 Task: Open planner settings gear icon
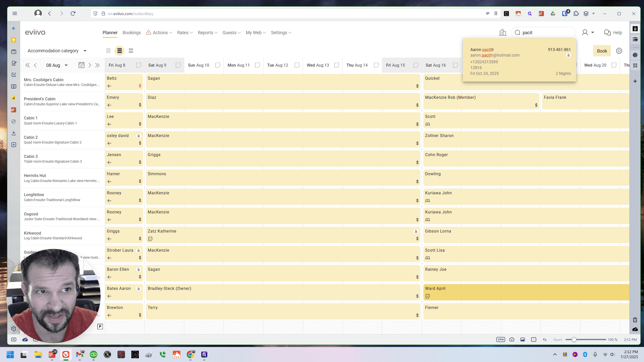[619, 51]
